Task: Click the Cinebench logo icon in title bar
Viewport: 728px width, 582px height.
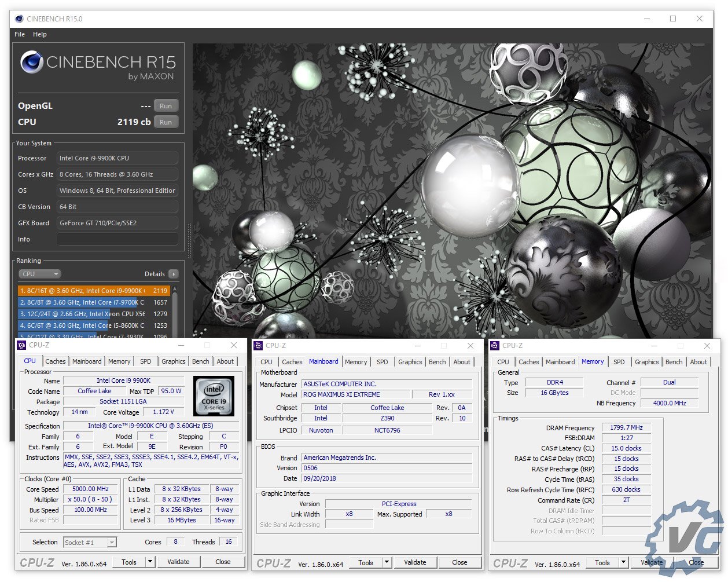Action: point(19,19)
